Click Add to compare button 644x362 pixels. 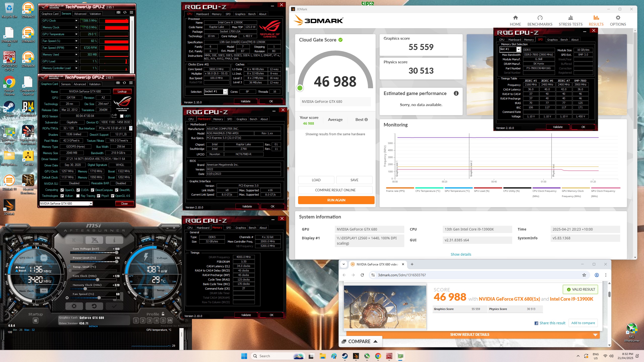[x=583, y=323]
